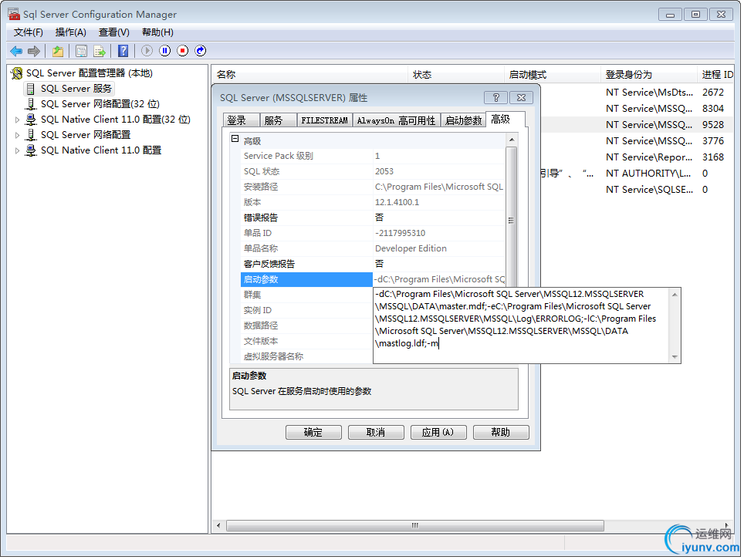The width and height of the screenshot is (744, 560).
Task: Select the service row with process ID 9528
Action: pyautogui.click(x=637, y=125)
